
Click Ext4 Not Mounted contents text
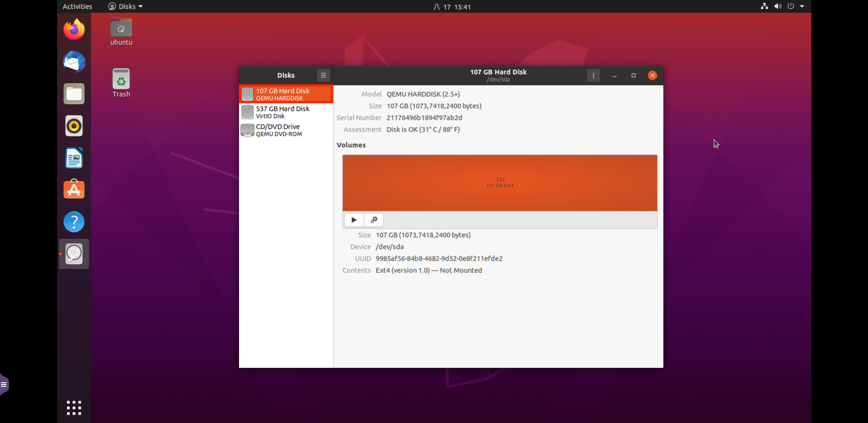point(429,271)
